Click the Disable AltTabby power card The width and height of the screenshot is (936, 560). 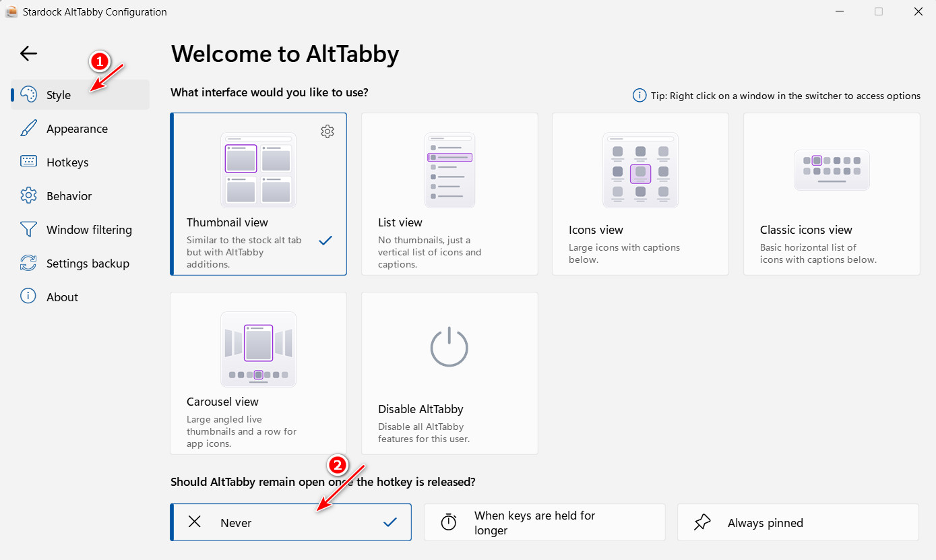pyautogui.click(x=449, y=373)
